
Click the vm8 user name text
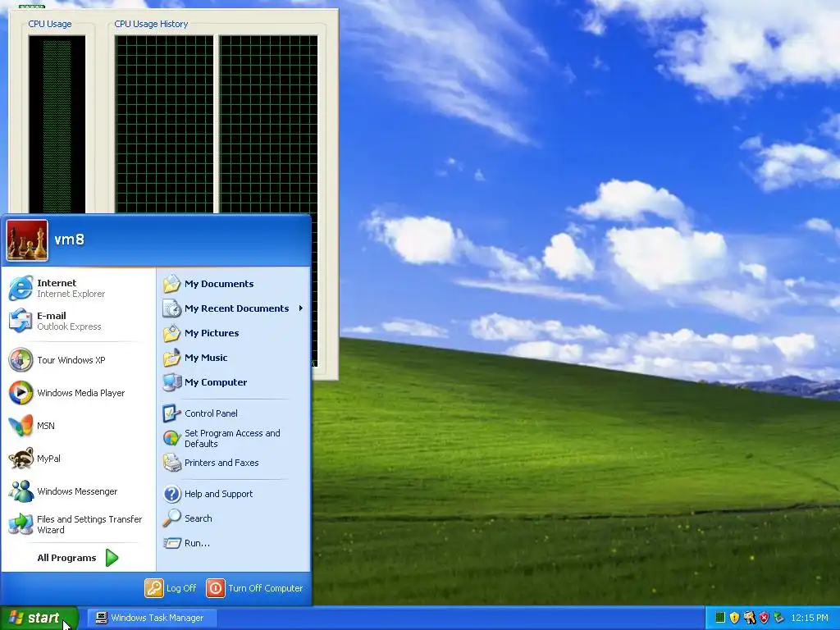tap(70, 240)
